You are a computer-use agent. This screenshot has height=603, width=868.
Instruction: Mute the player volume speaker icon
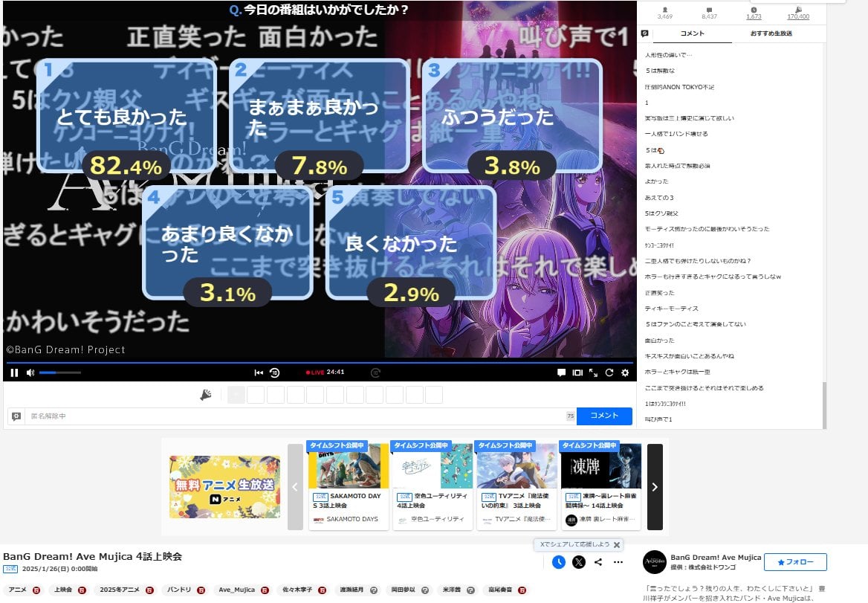coord(30,373)
